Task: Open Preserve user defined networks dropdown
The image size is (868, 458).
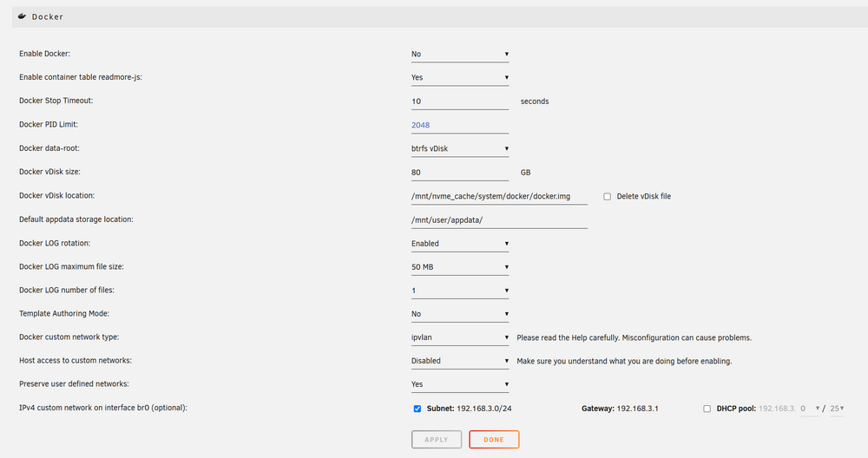Action: (459, 384)
